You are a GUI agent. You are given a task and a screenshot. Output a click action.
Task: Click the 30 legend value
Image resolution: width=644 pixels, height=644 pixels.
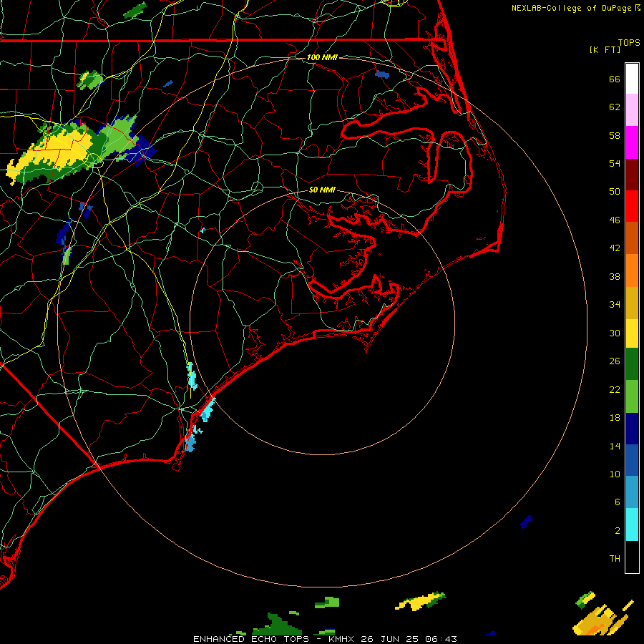point(615,333)
